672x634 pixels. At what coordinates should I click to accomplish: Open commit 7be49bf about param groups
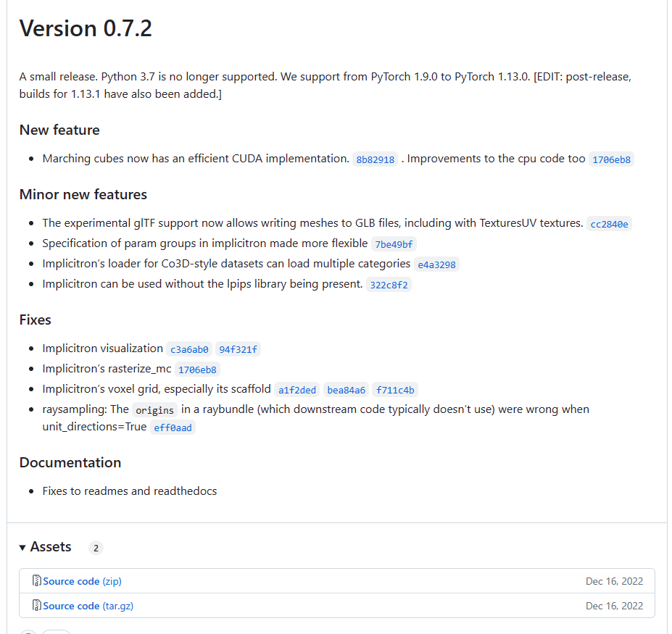coord(394,244)
